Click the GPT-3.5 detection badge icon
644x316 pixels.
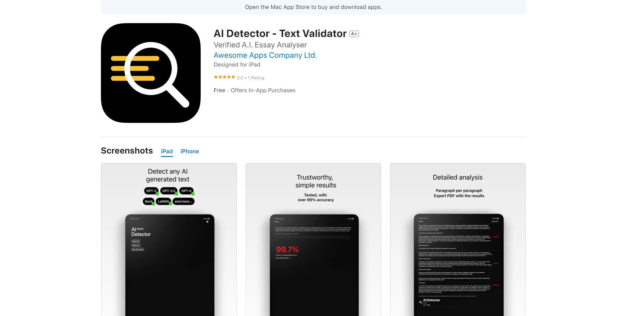click(168, 191)
